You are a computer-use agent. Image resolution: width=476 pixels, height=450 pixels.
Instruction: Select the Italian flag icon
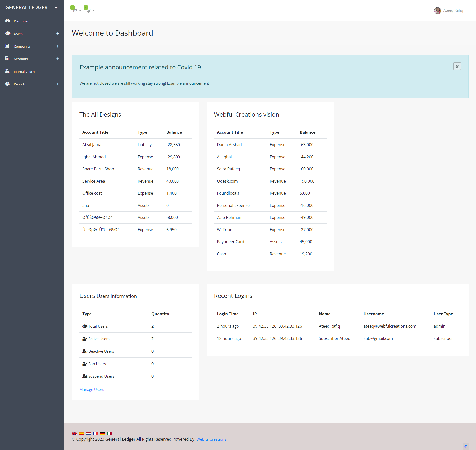109,433
